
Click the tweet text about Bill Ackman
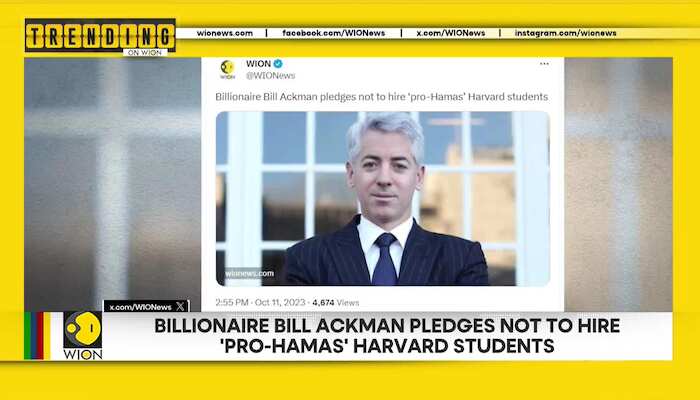[x=381, y=97]
